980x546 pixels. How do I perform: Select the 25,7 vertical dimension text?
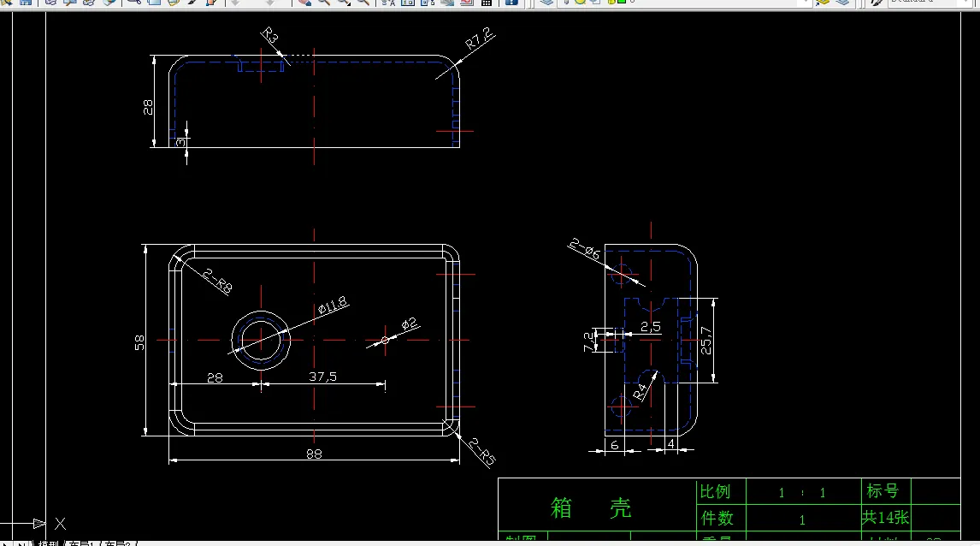coord(706,341)
